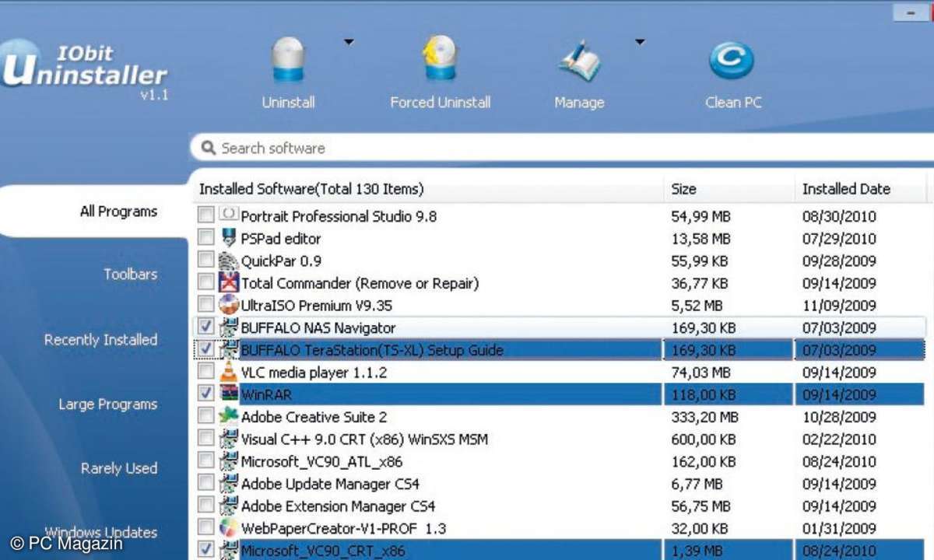The image size is (934, 560).
Task: Open the All Programs tab
Action: point(118,212)
